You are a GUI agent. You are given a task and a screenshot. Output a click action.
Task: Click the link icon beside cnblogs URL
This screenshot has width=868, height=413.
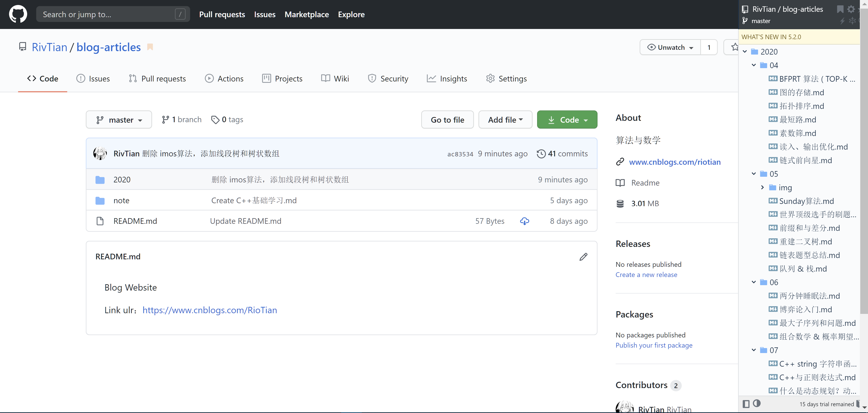coord(620,162)
